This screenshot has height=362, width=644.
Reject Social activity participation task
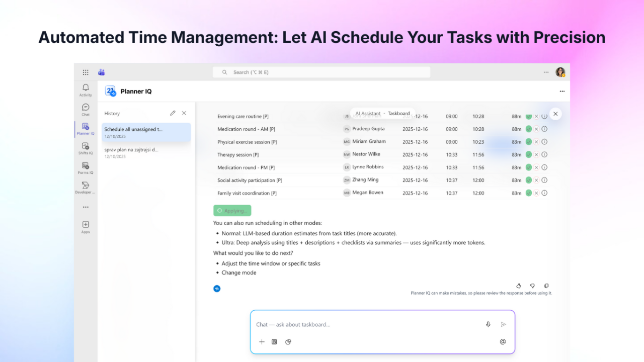point(536,180)
